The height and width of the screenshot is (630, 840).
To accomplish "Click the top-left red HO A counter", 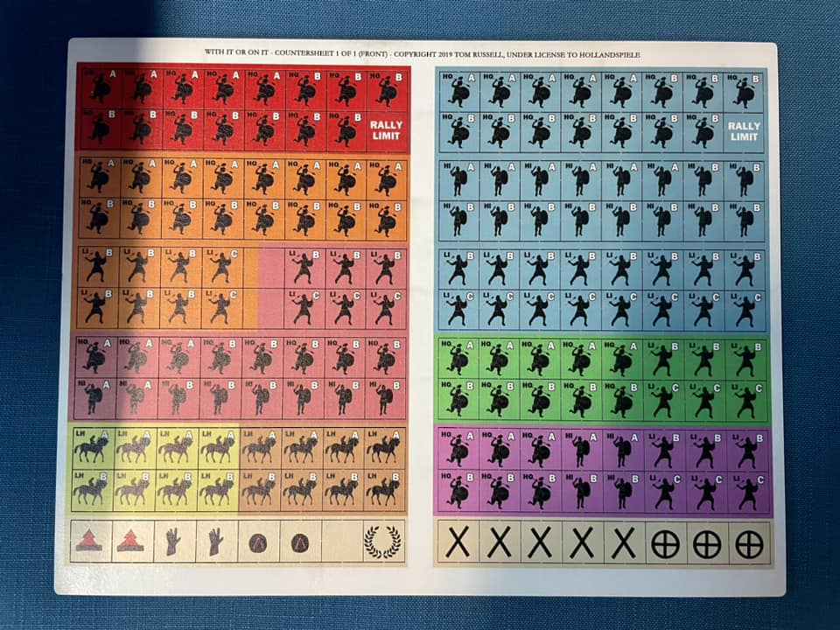I will tap(100, 87).
